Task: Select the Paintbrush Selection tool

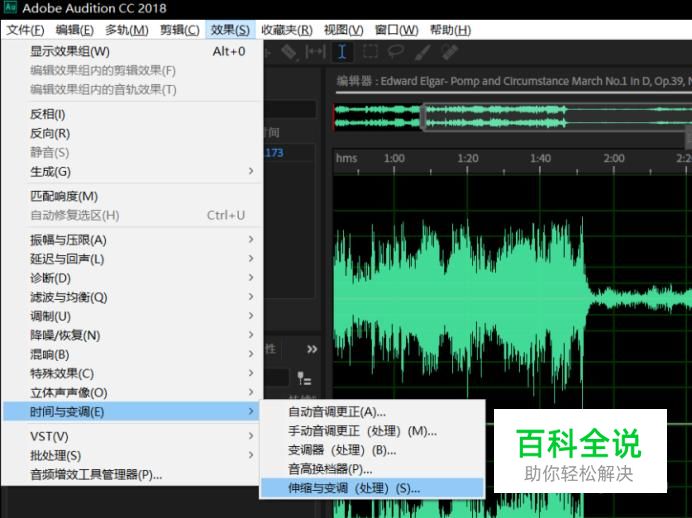Action: coord(422,52)
